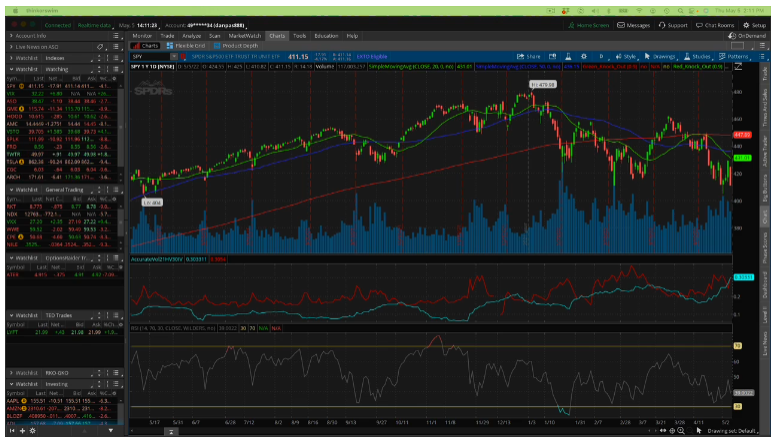Click the Live News tag filter icon
Image resolution: width=780 pixels, height=442 pixels.
[100, 47]
